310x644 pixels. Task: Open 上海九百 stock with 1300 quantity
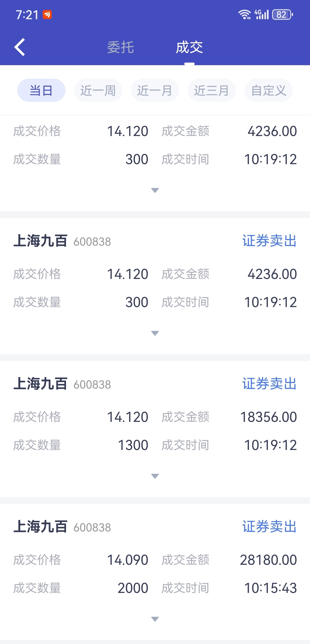coord(40,384)
